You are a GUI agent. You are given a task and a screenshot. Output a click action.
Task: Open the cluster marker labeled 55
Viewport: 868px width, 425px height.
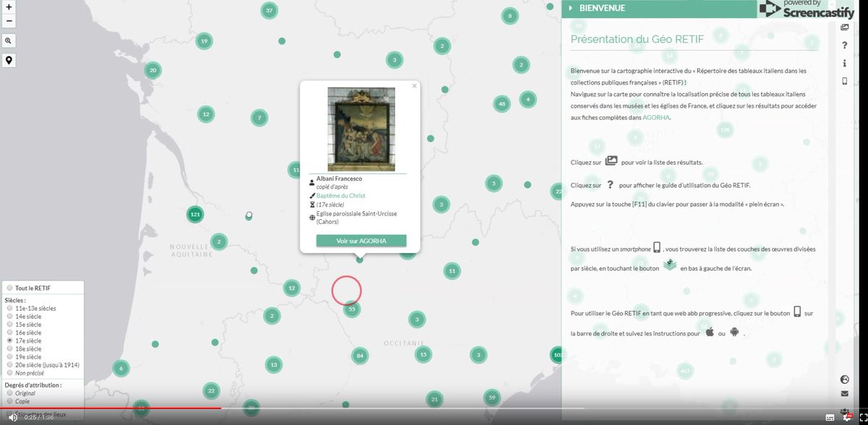(x=352, y=309)
